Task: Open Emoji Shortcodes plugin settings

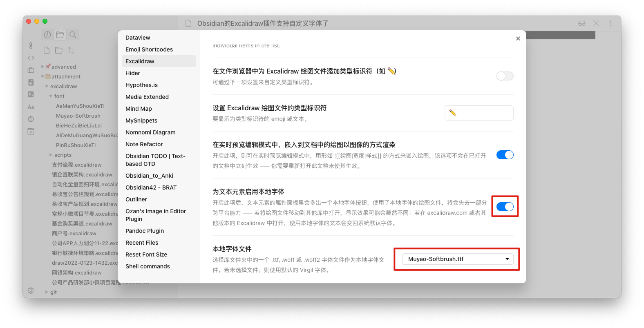Action: tap(159, 49)
